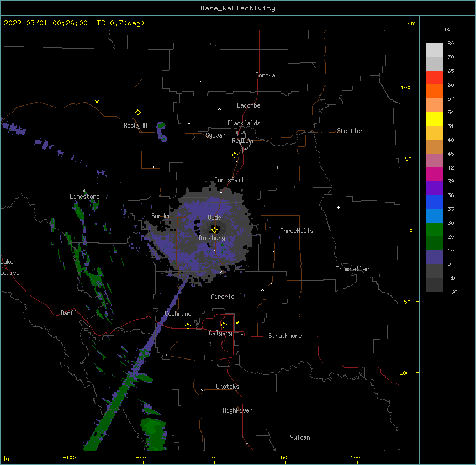
Task: Click the 80 value on the dBZ scale
Action: [x=451, y=44]
